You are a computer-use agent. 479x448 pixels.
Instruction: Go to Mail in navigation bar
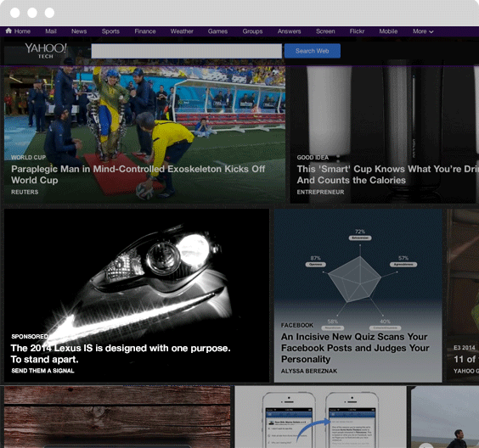(x=51, y=31)
